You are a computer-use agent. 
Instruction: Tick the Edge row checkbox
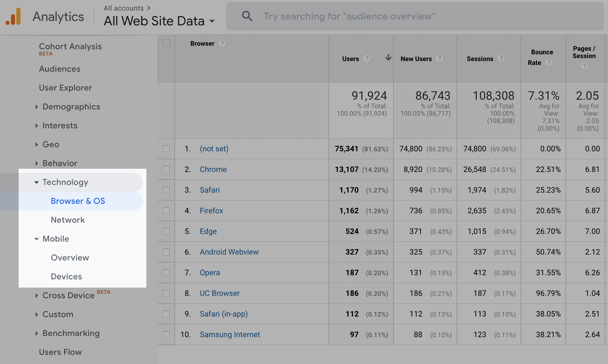(x=166, y=231)
